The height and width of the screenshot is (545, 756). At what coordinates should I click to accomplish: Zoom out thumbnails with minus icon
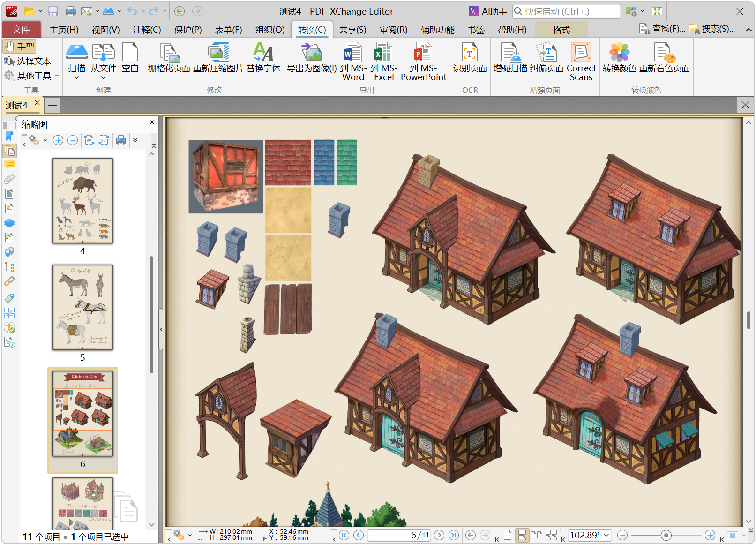point(73,140)
